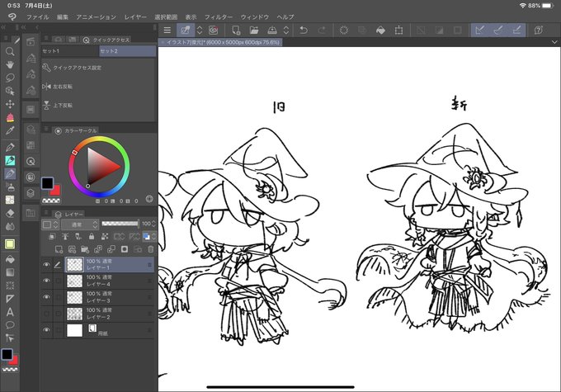The height and width of the screenshot is (392, 561).
Task: Select the Hand move-canvas tool
Action: (x=10, y=65)
